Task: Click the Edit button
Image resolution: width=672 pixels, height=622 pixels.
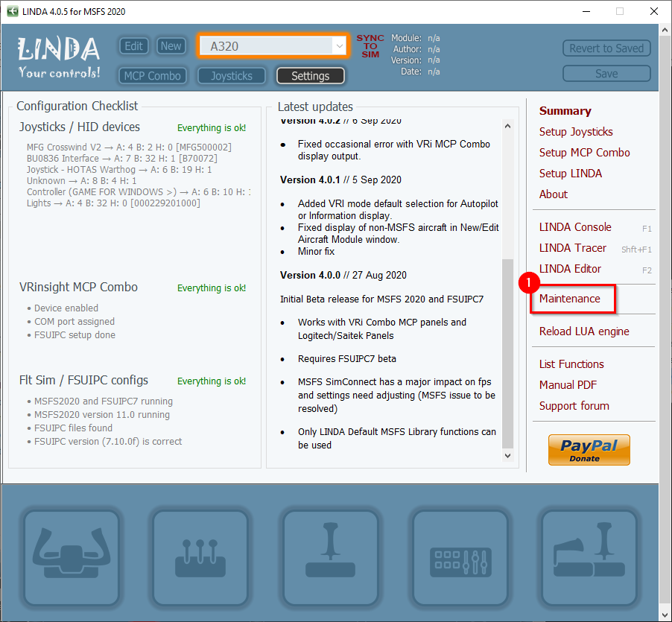Action: (133, 46)
